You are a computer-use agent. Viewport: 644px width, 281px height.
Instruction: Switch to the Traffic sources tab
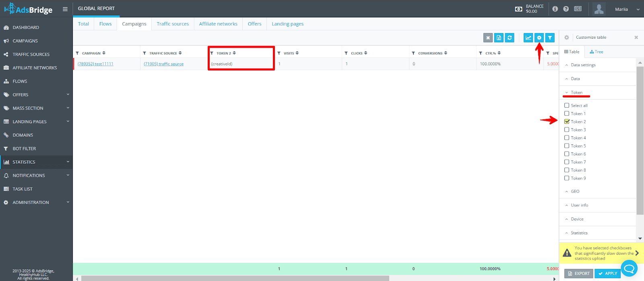point(173,24)
